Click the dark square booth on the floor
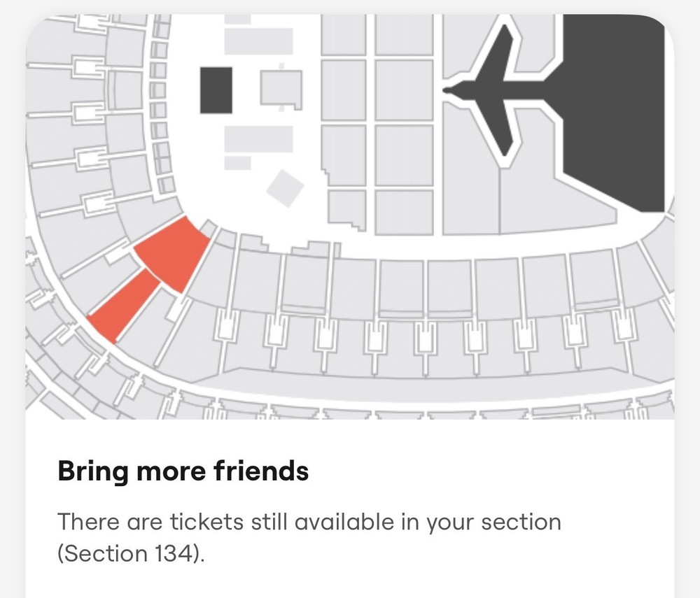The height and width of the screenshot is (598, 700). (x=216, y=90)
